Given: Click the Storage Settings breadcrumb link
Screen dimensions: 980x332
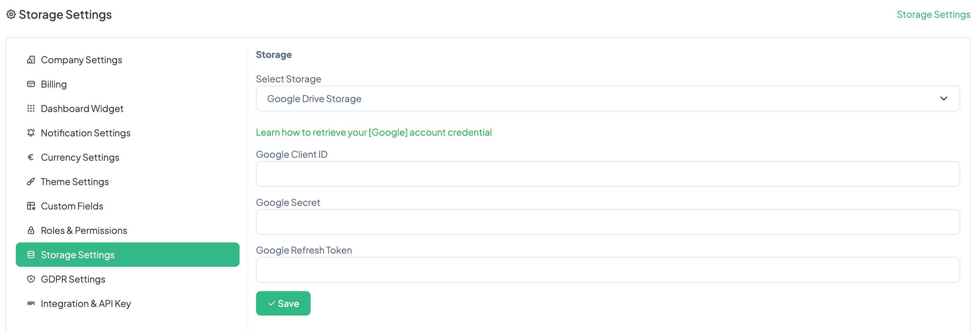Looking at the screenshot, I should coord(933,14).
